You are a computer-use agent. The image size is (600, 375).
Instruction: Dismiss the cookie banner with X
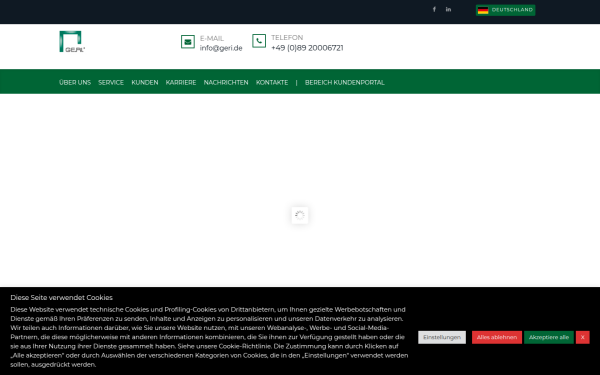point(582,337)
